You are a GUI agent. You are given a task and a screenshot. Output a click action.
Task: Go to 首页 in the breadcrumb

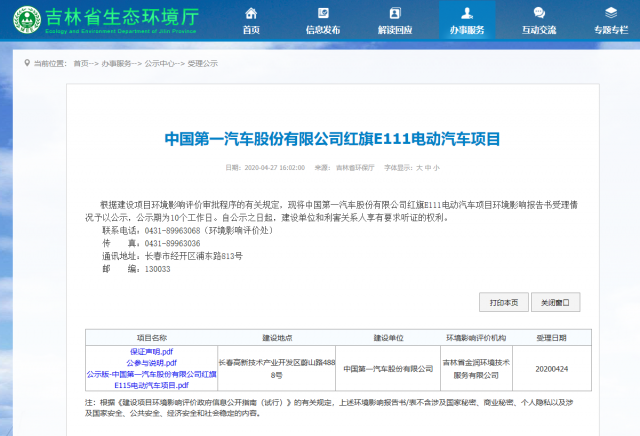81,63
